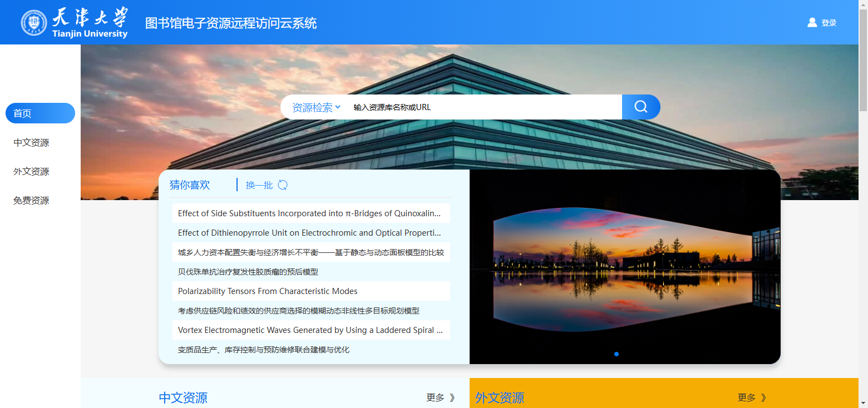This screenshot has width=868, height=408.
Task: Select 中文资源 in the sidebar
Action: [x=31, y=142]
